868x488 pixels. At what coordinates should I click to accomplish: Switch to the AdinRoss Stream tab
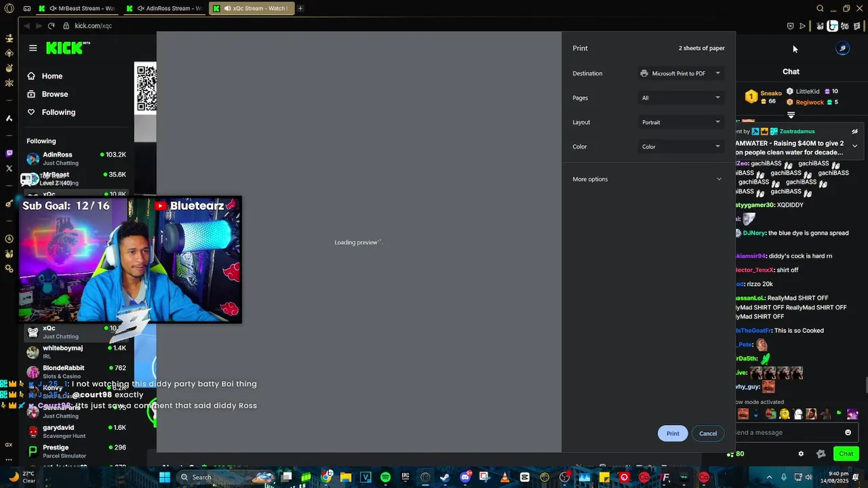coord(164,8)
